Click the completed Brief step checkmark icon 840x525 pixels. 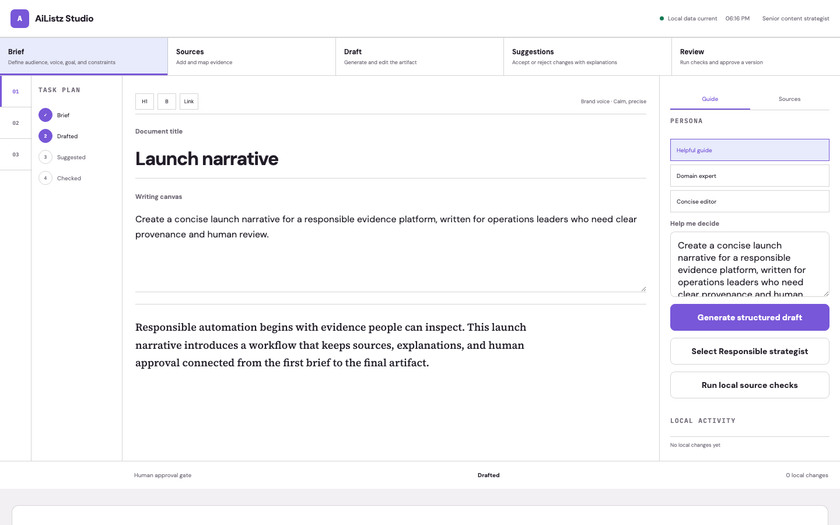click(x=46, y=115)
